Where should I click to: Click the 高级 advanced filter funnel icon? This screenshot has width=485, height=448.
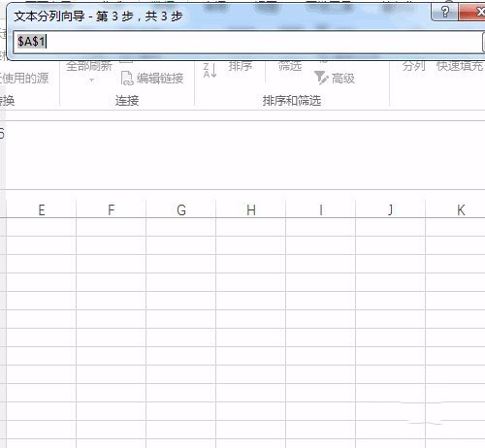321,79
